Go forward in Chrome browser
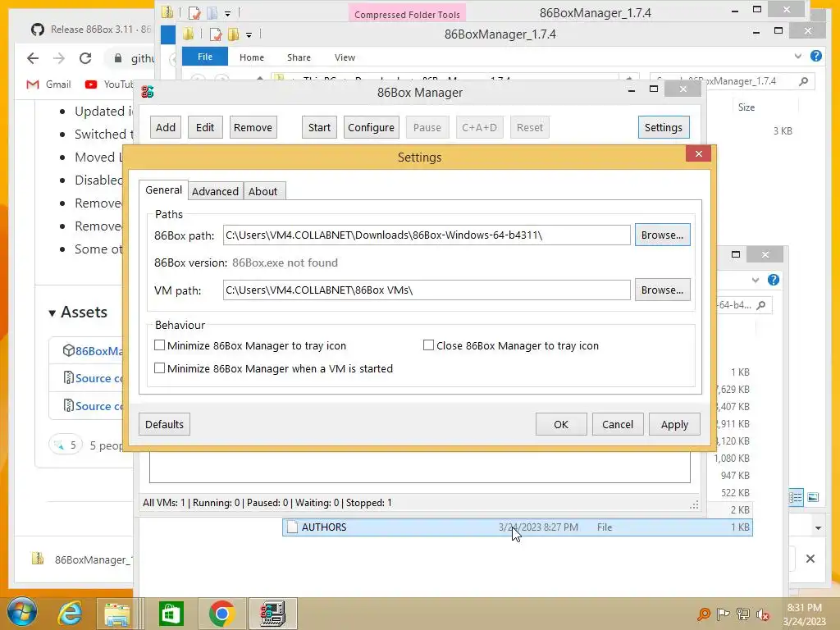Screen dimensions: 840x630 point(59,58)
